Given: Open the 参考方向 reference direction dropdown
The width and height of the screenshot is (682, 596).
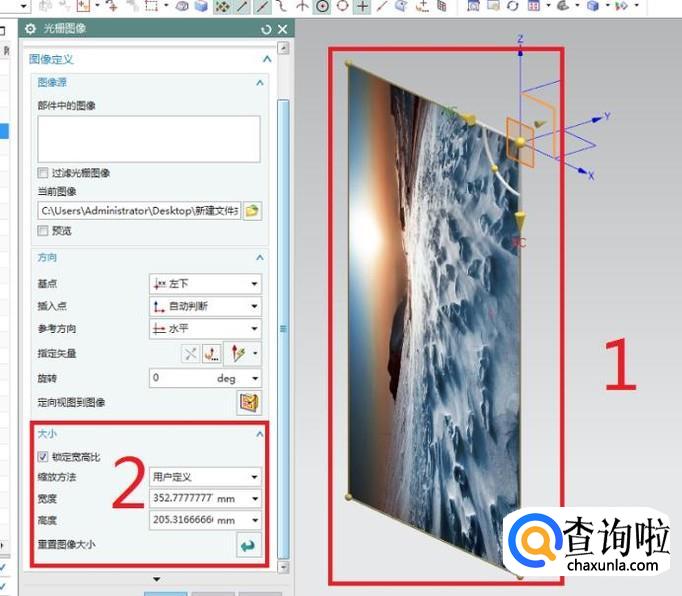Looking at the screenshot, I should [x=205, y=328].
